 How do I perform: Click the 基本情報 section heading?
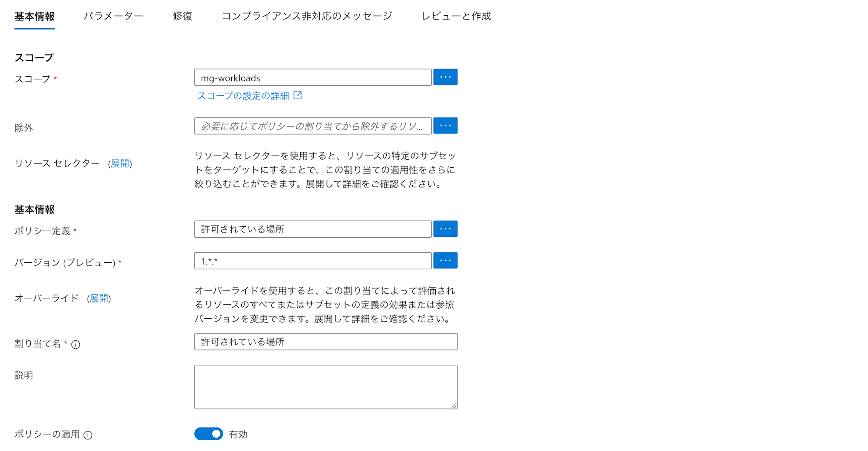pyautogui.click(x=34, y=210)
